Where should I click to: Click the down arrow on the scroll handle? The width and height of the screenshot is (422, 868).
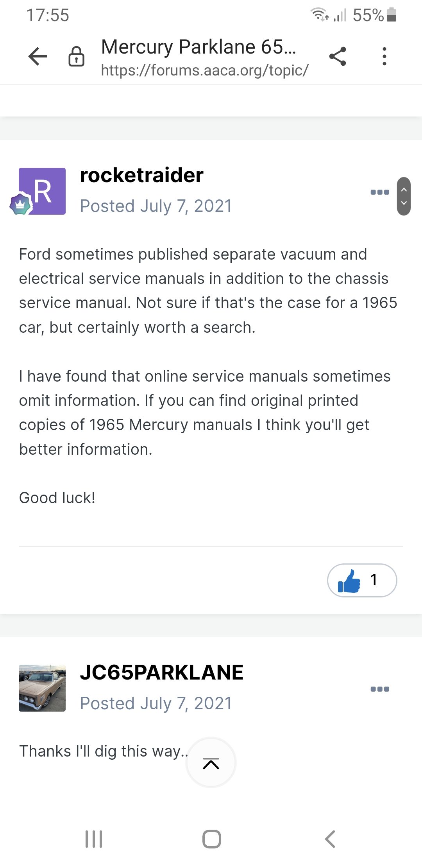click(404, 203)
